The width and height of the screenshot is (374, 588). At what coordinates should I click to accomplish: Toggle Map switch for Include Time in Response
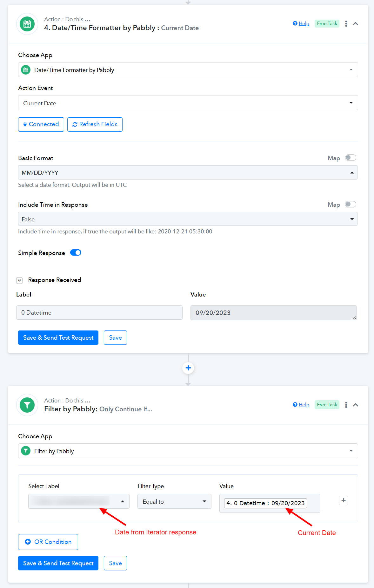click(351, 204)
